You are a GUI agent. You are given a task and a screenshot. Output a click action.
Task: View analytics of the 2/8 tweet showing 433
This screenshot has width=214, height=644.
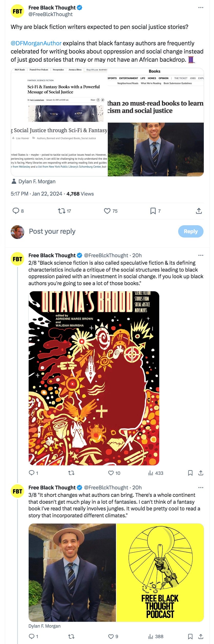156,473
